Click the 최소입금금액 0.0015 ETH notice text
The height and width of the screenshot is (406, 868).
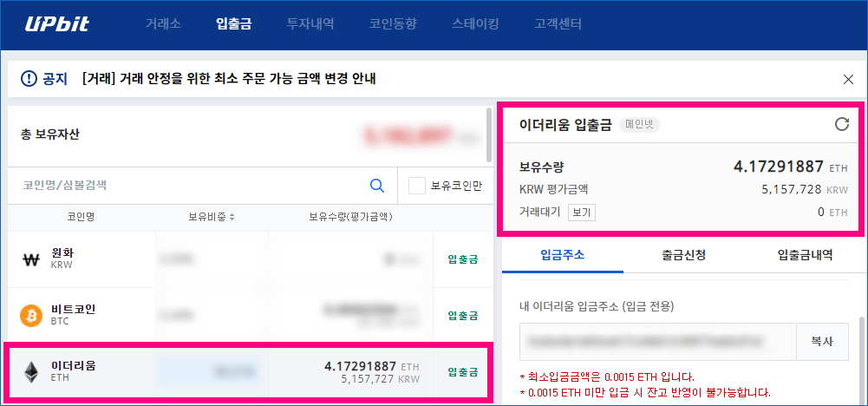pyautogui.click(x=607, y=377)
